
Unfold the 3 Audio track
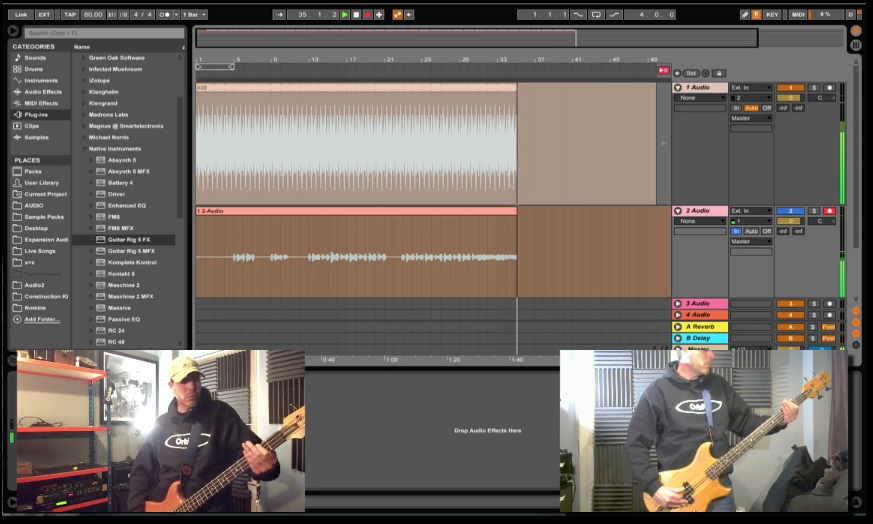(x=678, y=303)
